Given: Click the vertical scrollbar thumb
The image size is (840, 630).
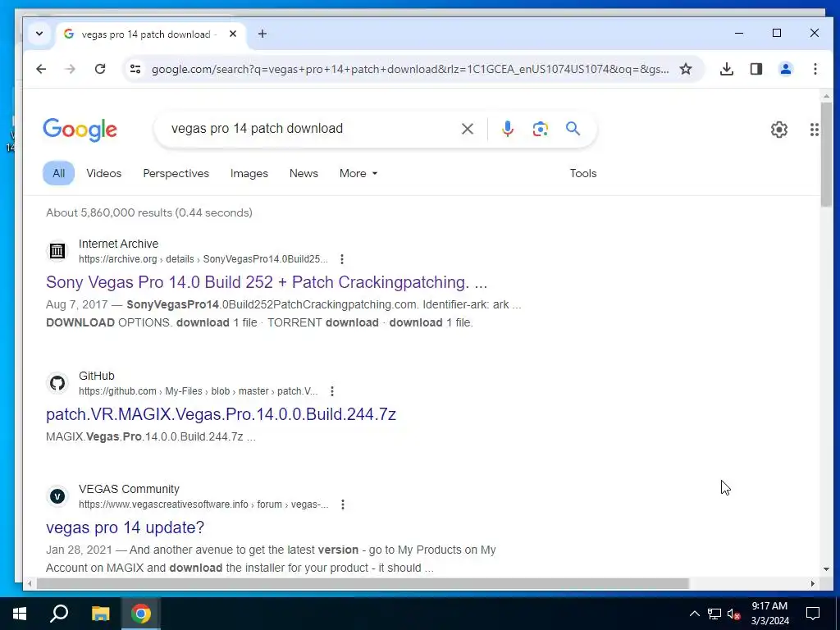Looking at the screenshot, I should coord(826,154).
